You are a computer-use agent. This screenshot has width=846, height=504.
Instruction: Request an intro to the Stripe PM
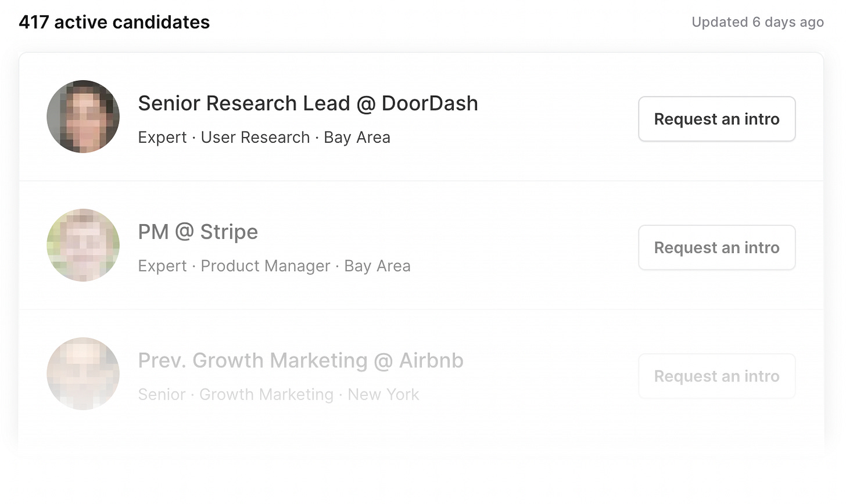pyautogui.click(x=716, y=247)
